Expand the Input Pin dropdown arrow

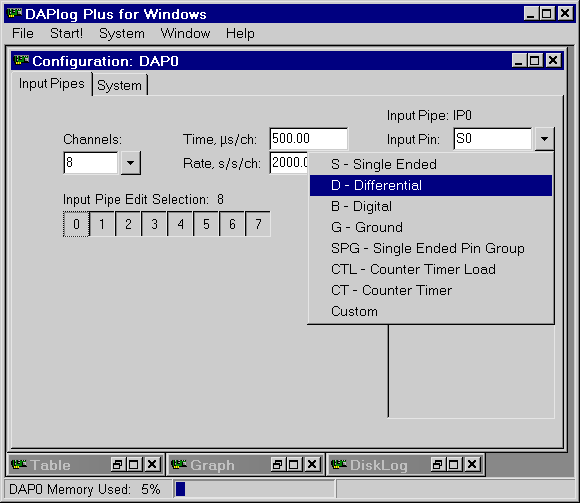pos(544,139)
